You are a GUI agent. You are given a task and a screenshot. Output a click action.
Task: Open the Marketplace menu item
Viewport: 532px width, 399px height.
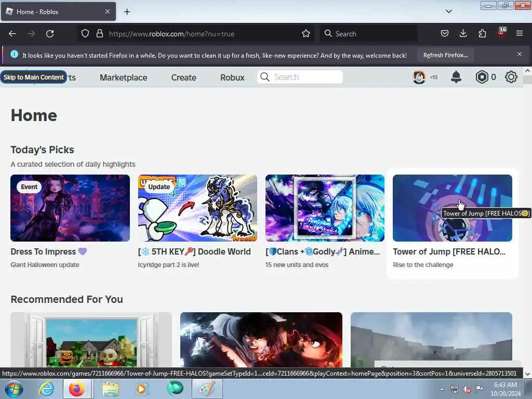124,78
